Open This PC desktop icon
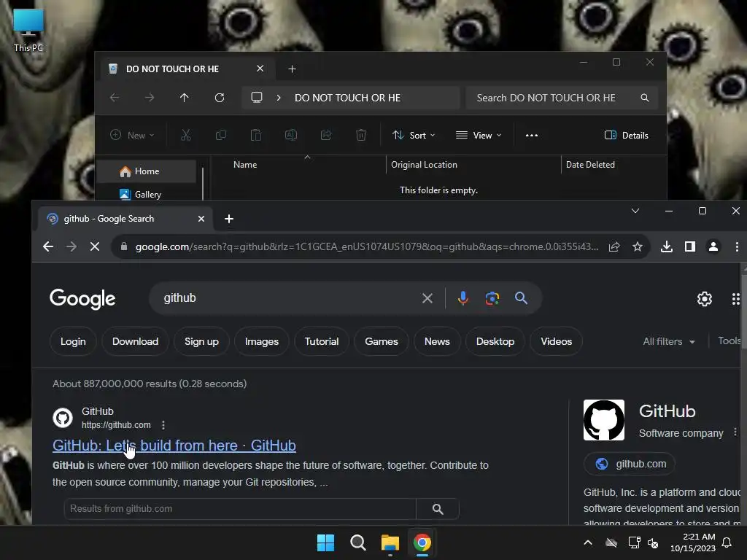747x560 pixels. click(28, 31)
